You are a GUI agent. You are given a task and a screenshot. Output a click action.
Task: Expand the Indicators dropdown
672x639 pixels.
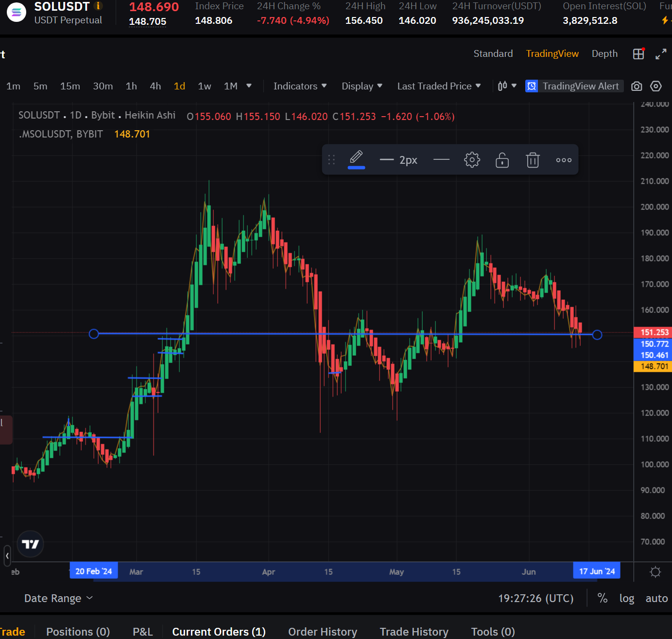[300, 86]
